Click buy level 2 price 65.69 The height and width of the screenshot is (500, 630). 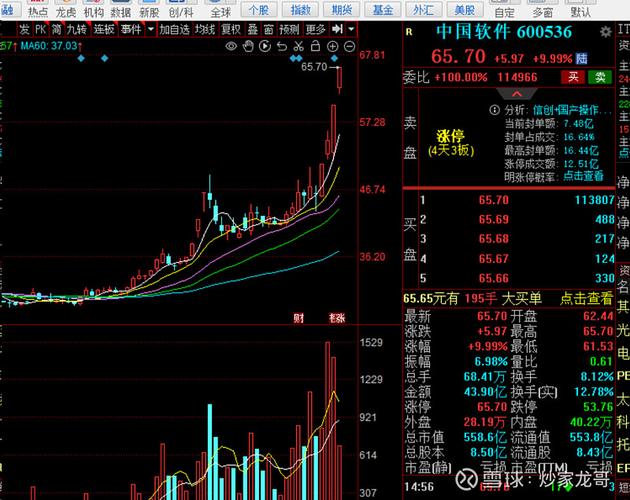493,219
